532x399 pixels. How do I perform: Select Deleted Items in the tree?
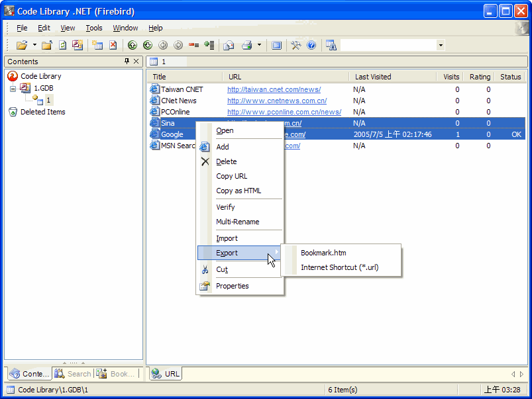[43, 112]
